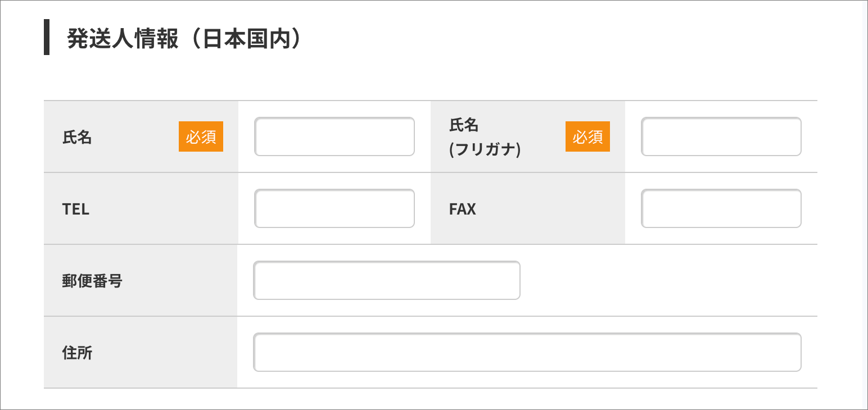Screen dimensions: 868x410
Task: Click the orange 必須 badge beside 氏名
Action: tap(201, 136)
